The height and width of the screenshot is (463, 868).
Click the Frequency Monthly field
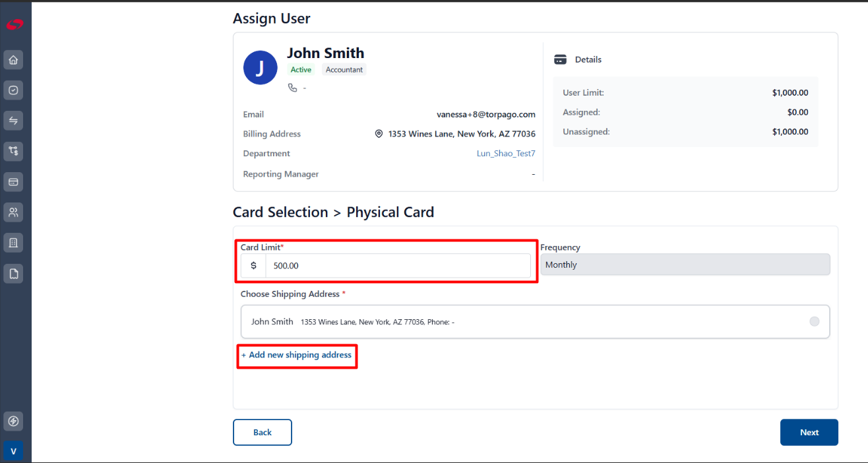[685, 264]
